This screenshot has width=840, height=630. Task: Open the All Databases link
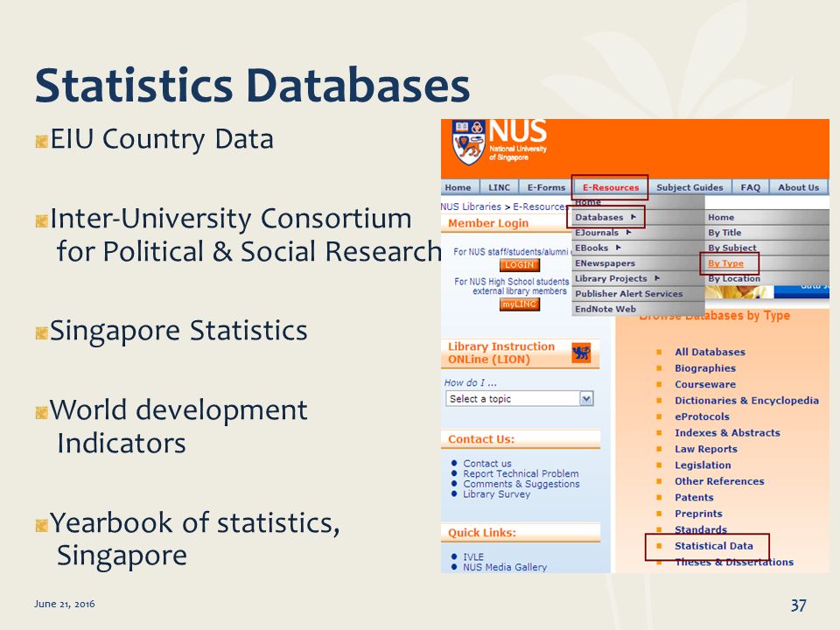point(710,352)
